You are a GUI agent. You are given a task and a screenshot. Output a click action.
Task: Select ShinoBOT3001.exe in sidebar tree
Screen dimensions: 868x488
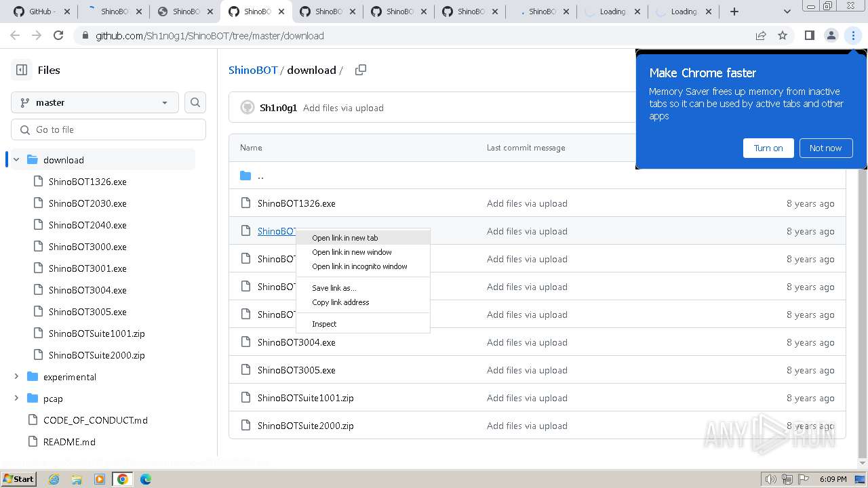click(x=87, y=268)
